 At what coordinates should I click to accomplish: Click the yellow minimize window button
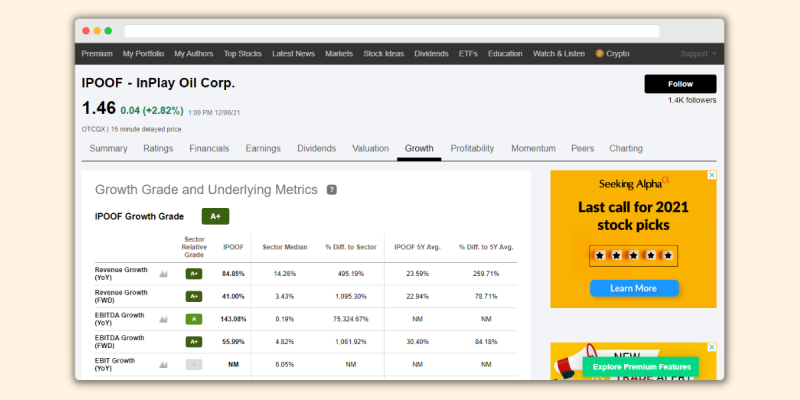click(x=97, y=31)
